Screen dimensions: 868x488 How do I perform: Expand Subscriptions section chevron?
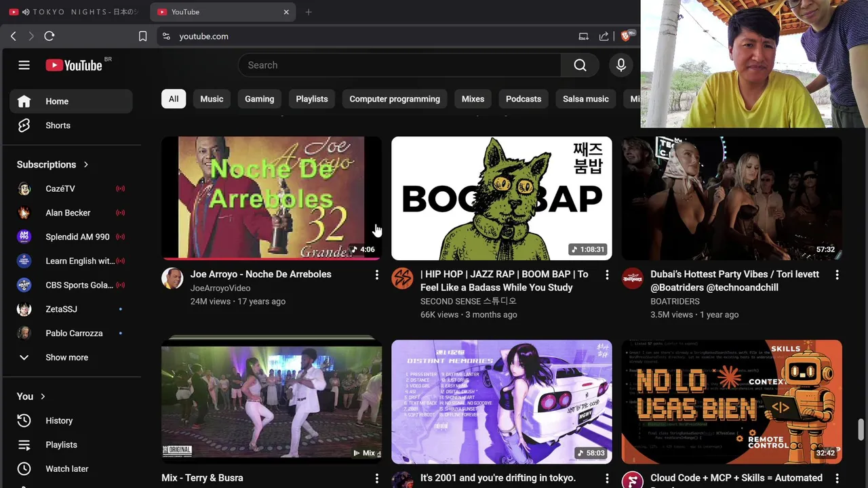click(x=86, y=165)
